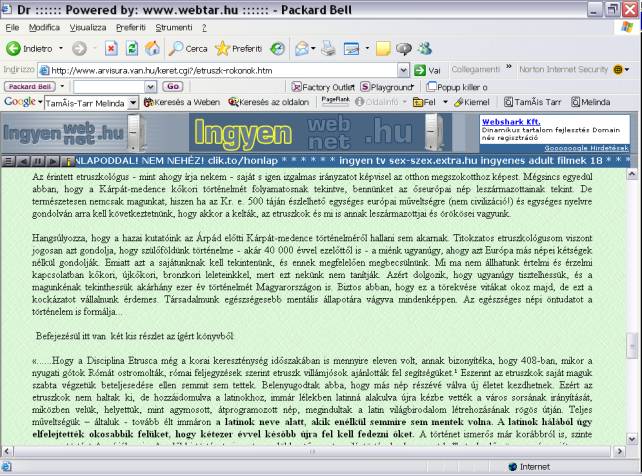Stop page loading with the red X icon

[111, 48]
